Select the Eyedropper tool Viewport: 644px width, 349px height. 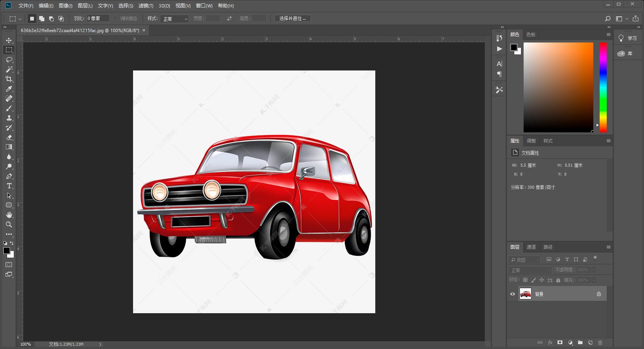[x=9, y=89]
